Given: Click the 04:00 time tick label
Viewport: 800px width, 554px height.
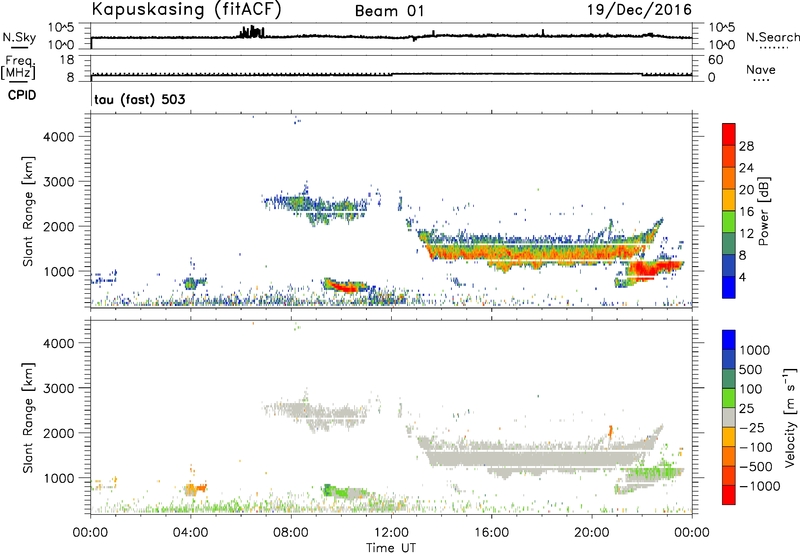Looking at the screenshot, I should [x=190, y=533].
